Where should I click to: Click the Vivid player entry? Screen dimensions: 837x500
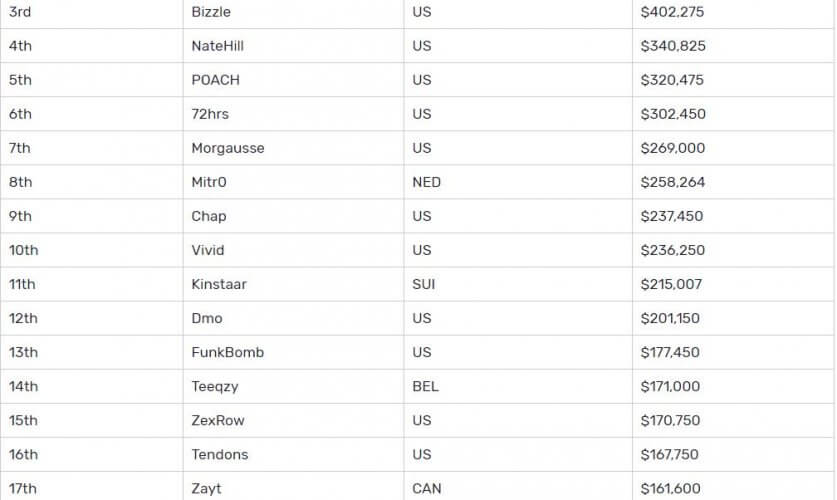(208, 250)
